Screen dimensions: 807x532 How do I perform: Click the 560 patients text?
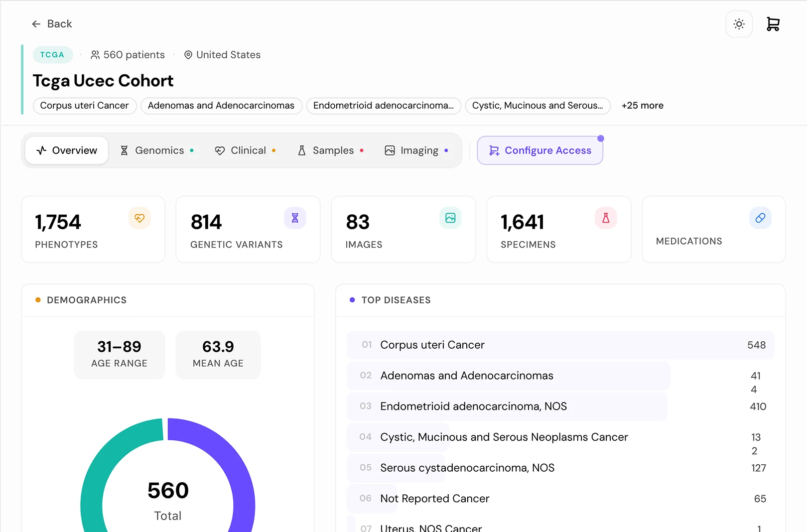point(134,55)
